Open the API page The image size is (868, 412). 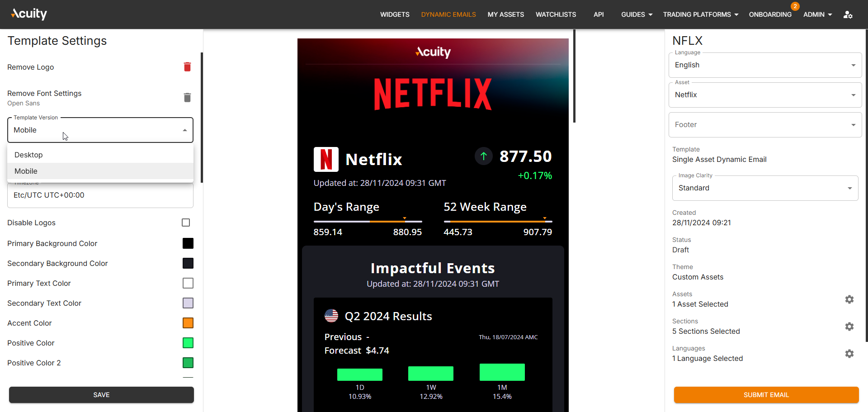[x=599, y=14]
